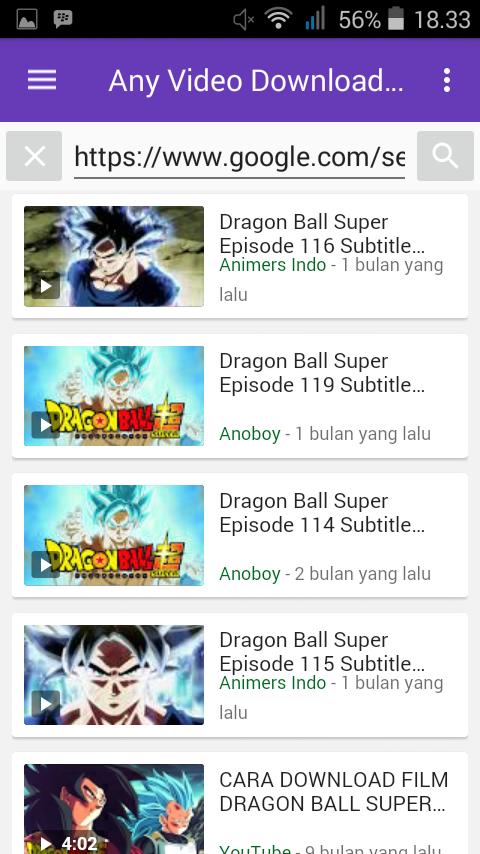Tap the gallery image notification icon
480x854 pixels.
click(x=27, y=20)
